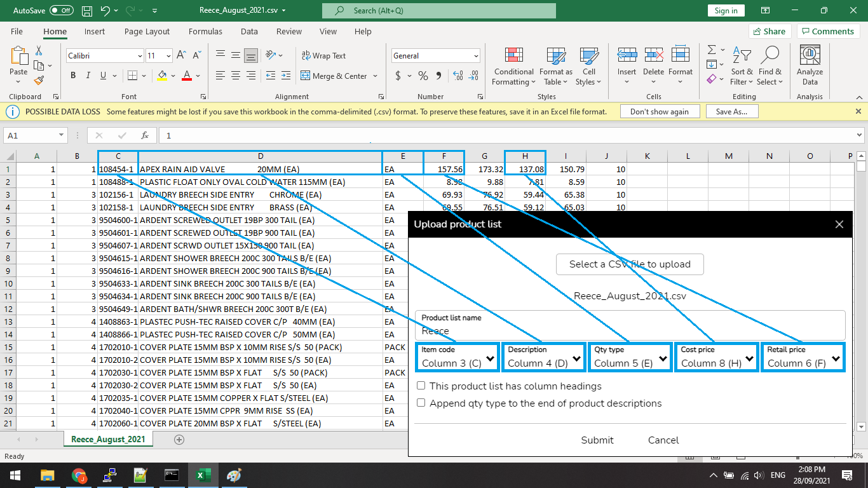The image size is (868, 488).
Task: Open File Explorer from the taskbar
Action: coord(48,475)
